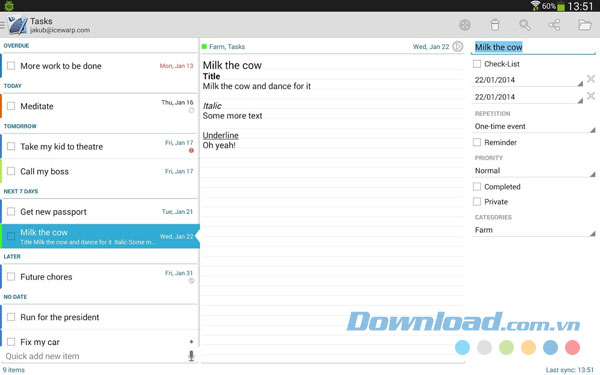Pick the light blue color swatch
600x375 pixels.
click(462, 347)
